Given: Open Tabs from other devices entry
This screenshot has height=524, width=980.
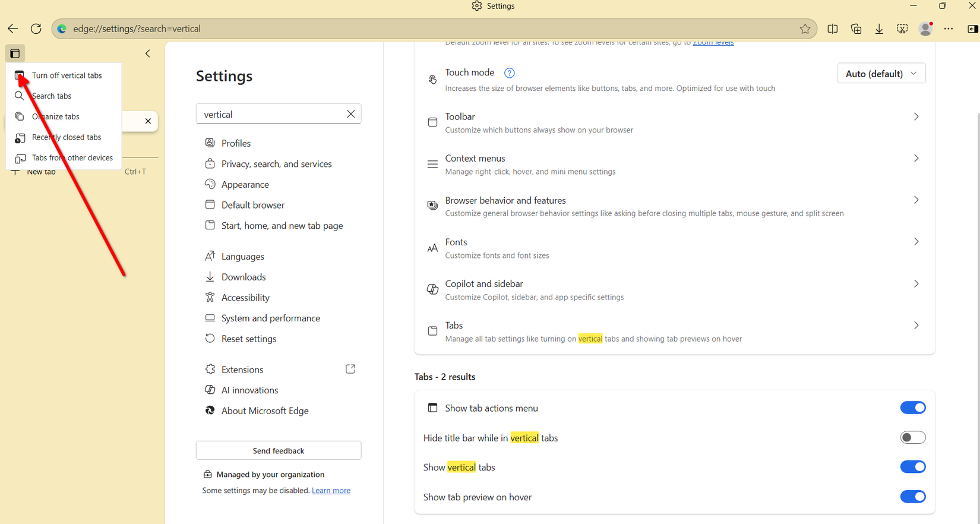Looking at the screenshot, I should click(x=64, y=157).
